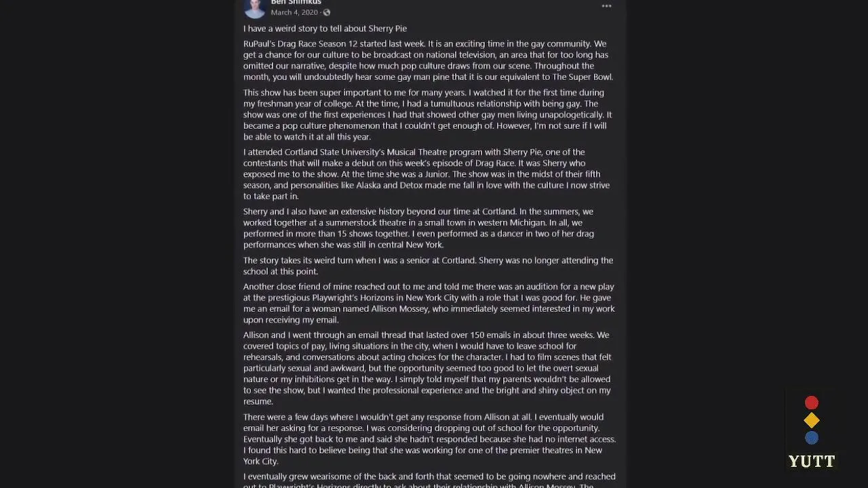Click paragraph starting 'There were a few days'
Screen dimensions: 868x488
point(427,439)
